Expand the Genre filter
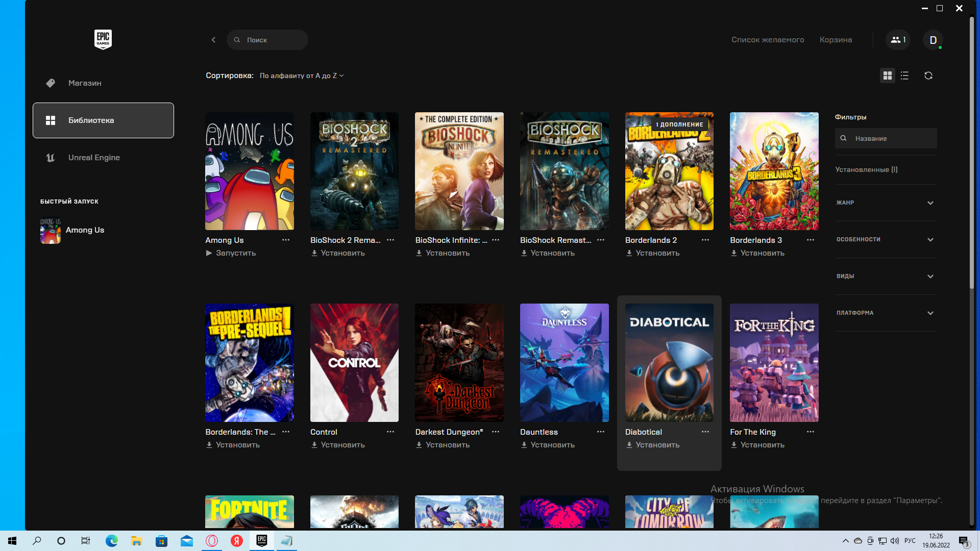 (x=886, y=203)
